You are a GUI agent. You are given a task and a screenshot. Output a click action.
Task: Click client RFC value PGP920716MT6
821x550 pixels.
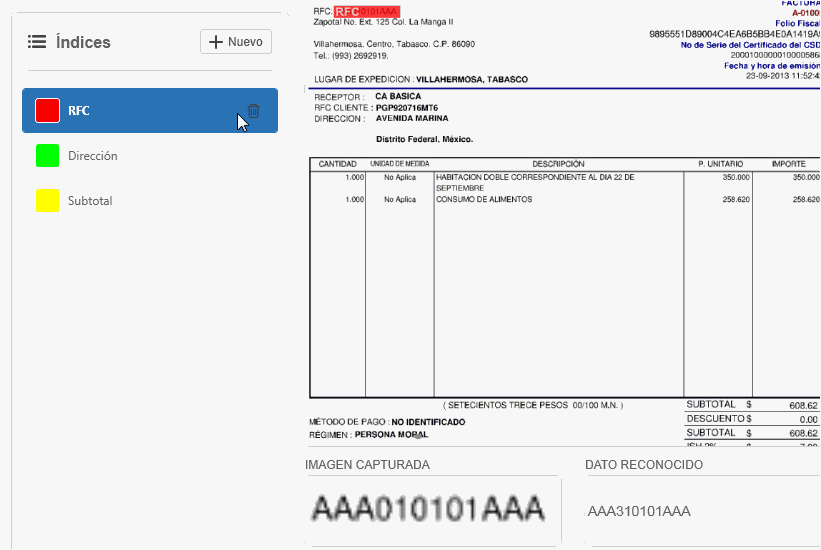407,108
